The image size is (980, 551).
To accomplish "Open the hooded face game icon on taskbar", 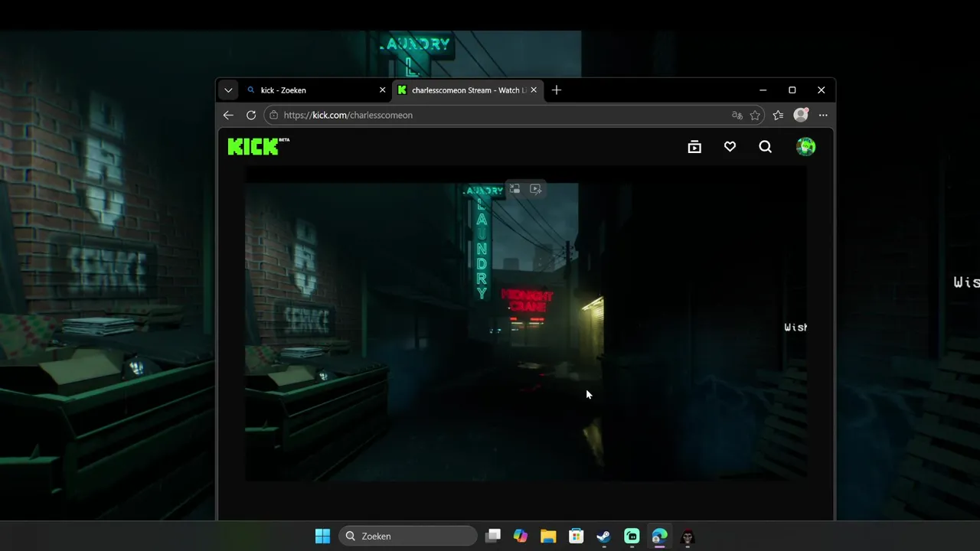I will click(688, 536).
